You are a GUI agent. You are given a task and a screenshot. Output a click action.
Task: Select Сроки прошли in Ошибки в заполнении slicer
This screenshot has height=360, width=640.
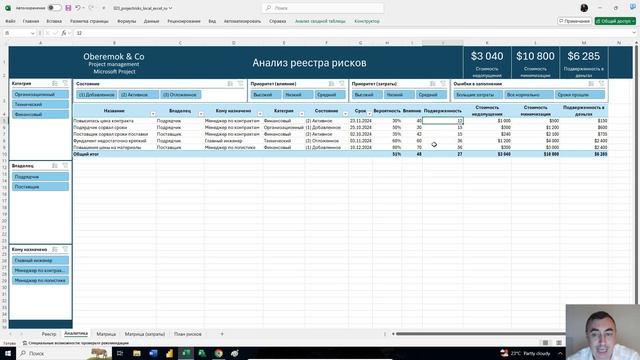[579, 95]
